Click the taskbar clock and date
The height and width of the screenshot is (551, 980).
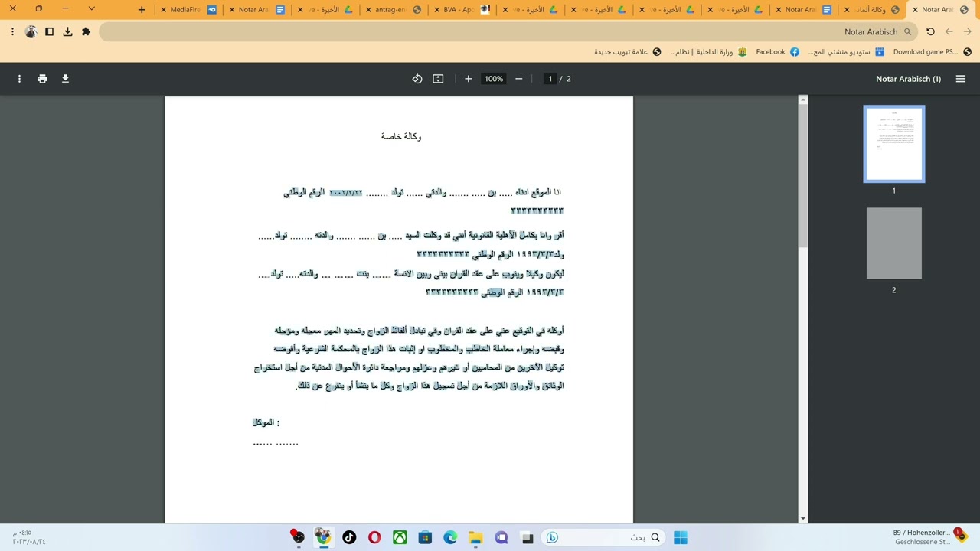point(28,536)
